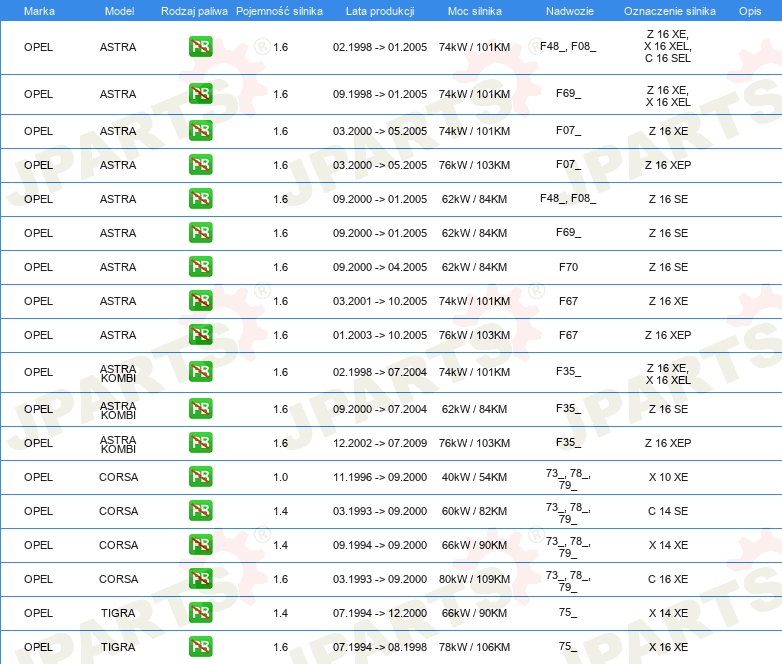
Task: Click the Lata produkcji column header
Action: point(379,10)
